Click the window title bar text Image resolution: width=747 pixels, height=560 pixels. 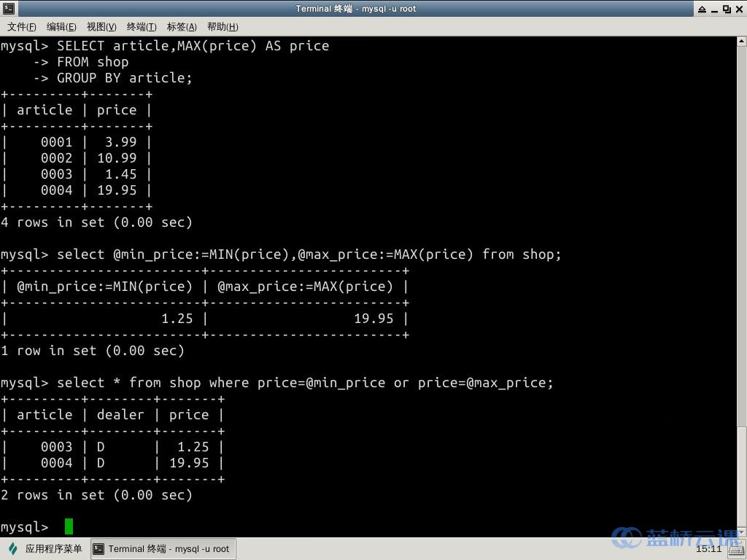[355, 9]
